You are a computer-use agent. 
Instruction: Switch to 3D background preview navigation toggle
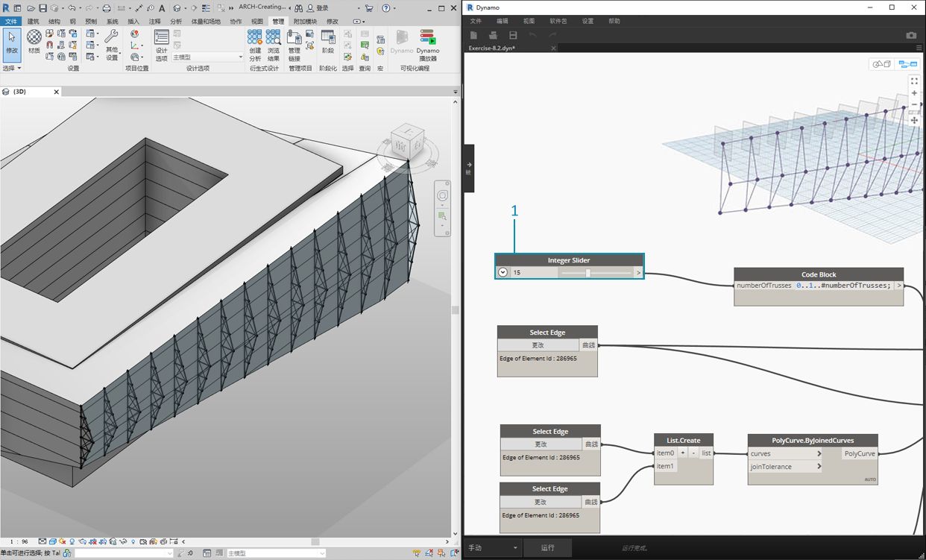tap(882, 65)
